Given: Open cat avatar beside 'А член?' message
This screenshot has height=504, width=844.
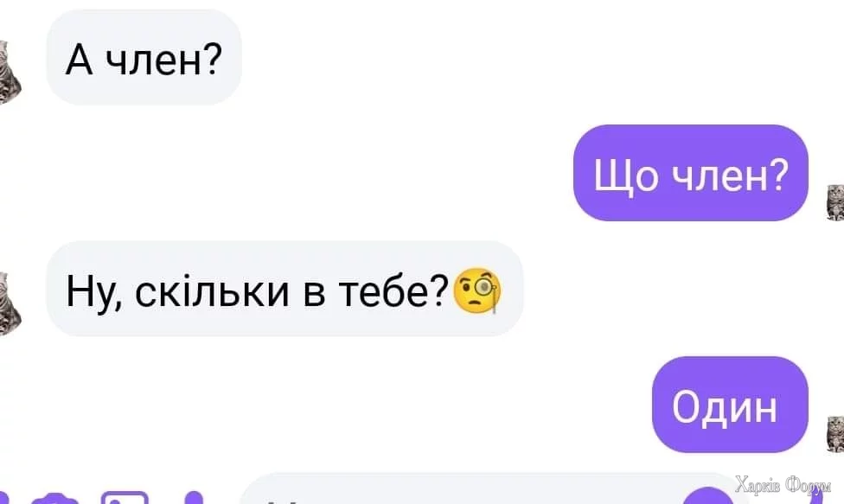Looking at the screenshot, I should tap(10, 72).
